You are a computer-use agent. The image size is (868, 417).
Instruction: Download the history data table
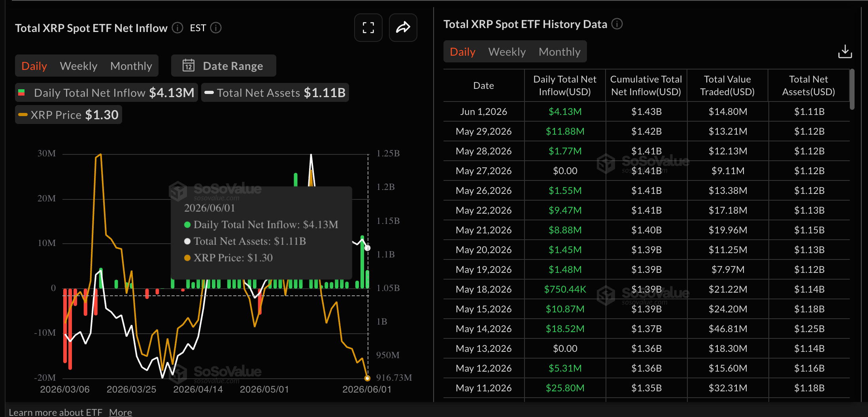845,52
